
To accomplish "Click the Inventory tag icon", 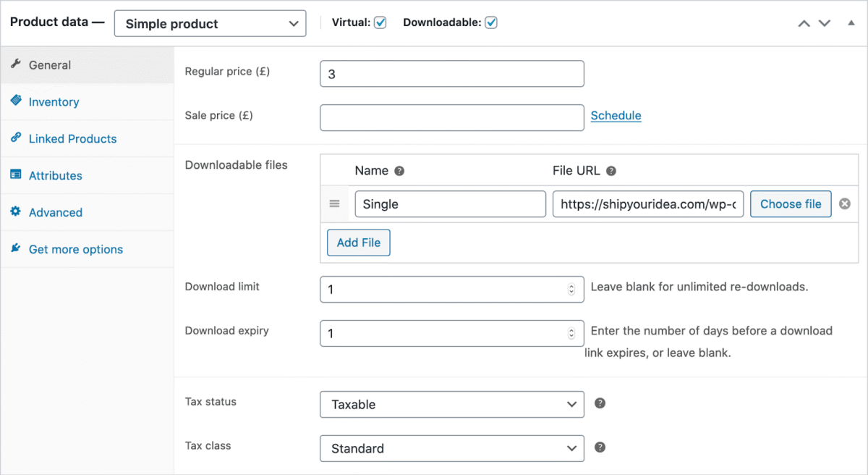I will coord(17,101).
